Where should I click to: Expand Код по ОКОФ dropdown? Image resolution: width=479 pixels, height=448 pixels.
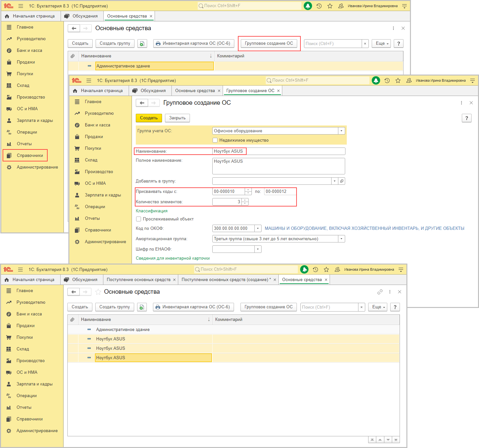[x=258, y=228]
